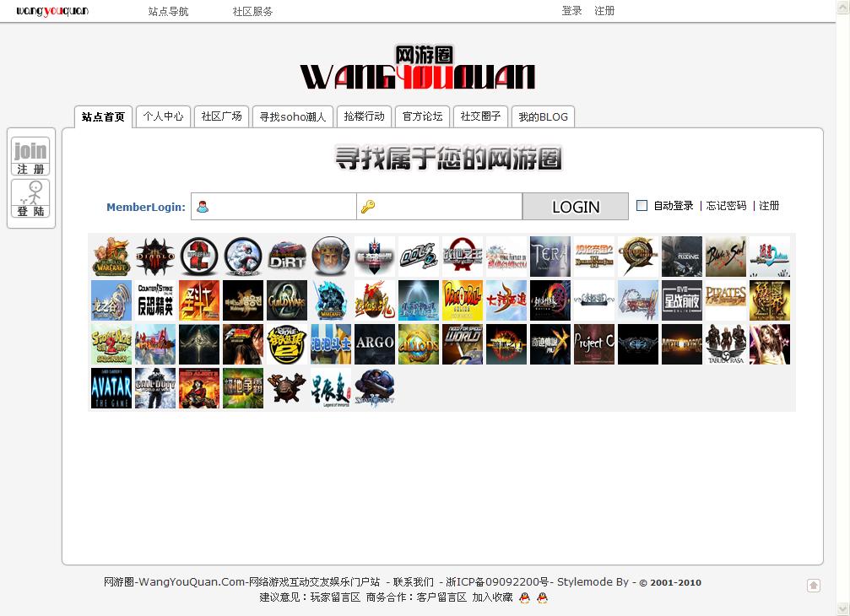Screen dimensions: 850x616
Task: Select the 龙之谷 game icon
Action: (111, 300)
